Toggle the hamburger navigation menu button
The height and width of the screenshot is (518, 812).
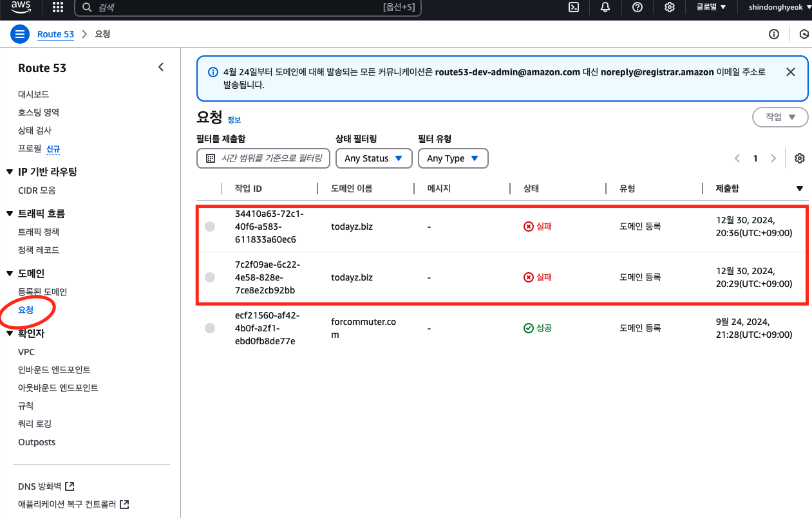pyautogui.click(x=20, y=34)
